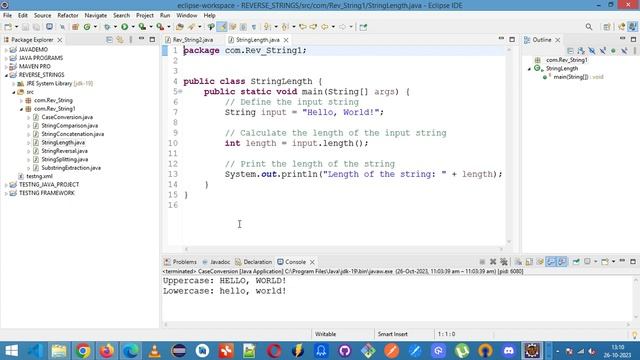Click the External Tools run icon
Viewport: 640px width, 360px height.
point(160,27)
